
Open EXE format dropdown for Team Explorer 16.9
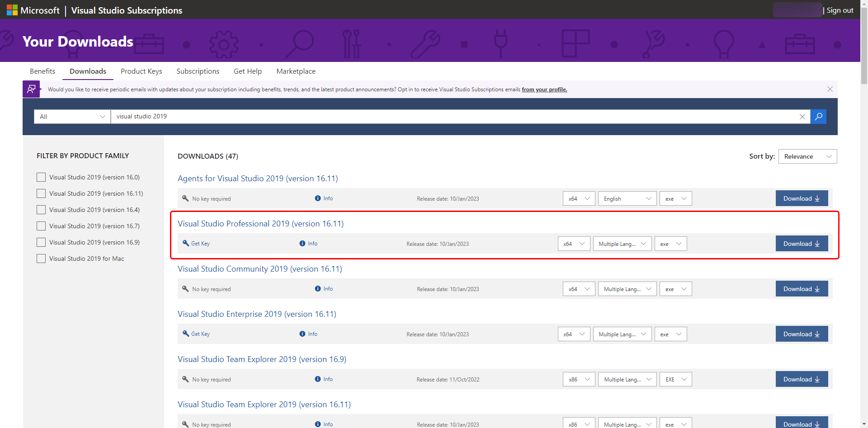(x=675, y=379)
